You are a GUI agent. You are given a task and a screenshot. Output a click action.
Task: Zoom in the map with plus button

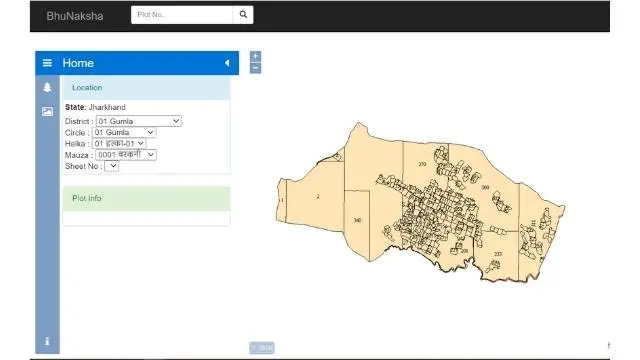coord(256,56)
